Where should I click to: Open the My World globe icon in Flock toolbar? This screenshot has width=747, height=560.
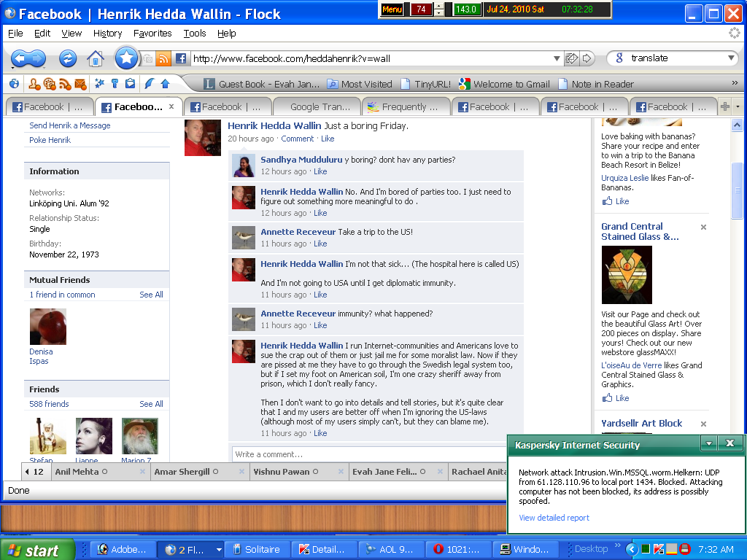15,84
